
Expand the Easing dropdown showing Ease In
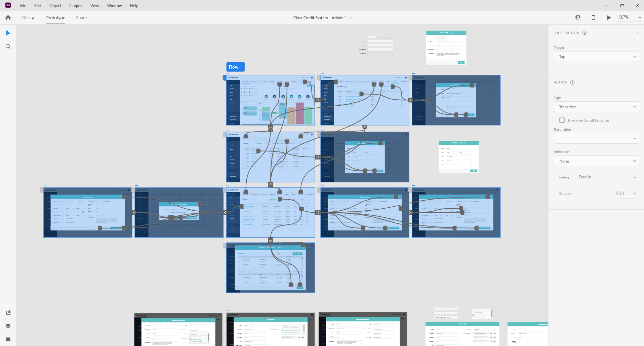(607, 177)
